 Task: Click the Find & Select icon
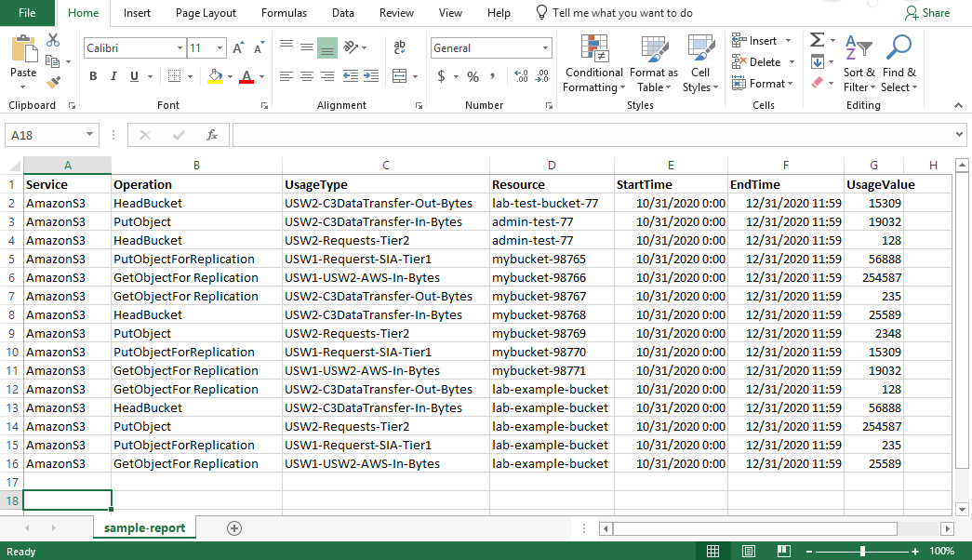(898, 63)
